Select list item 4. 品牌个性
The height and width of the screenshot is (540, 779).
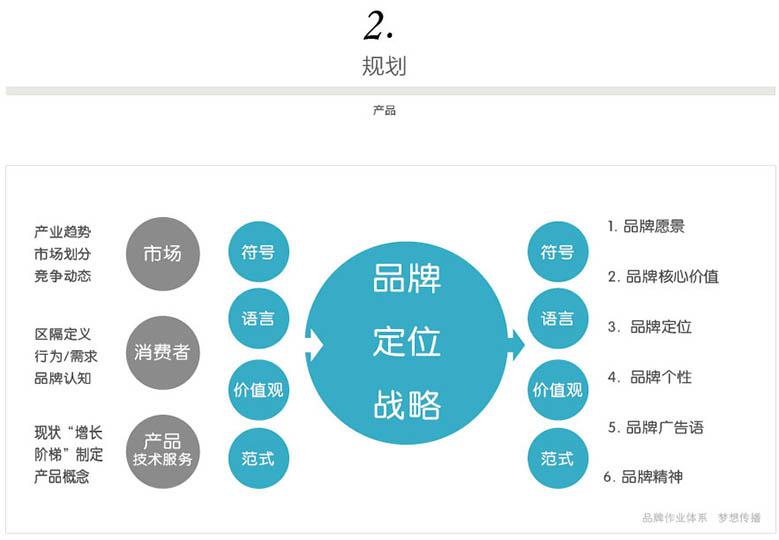coord(650,377)
